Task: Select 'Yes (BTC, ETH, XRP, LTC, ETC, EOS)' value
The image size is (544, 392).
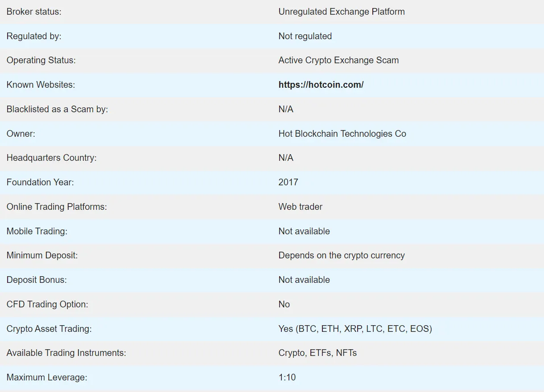Action: click(x=355, y=329)
